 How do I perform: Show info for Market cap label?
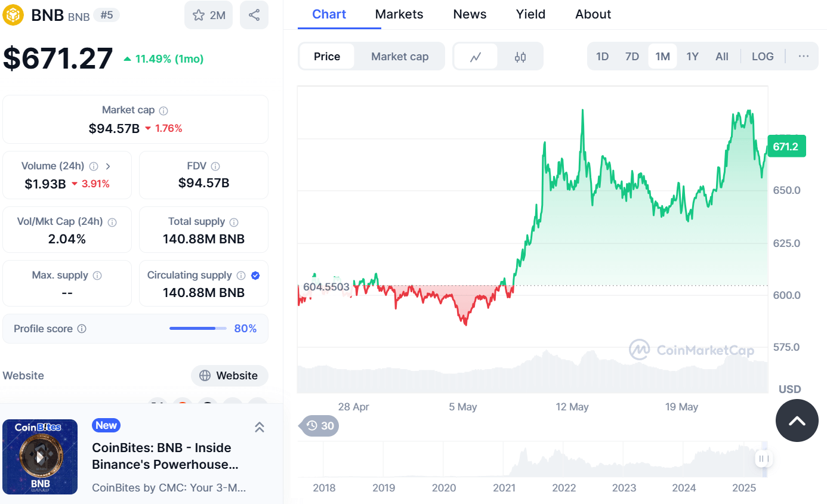(163, 110)
